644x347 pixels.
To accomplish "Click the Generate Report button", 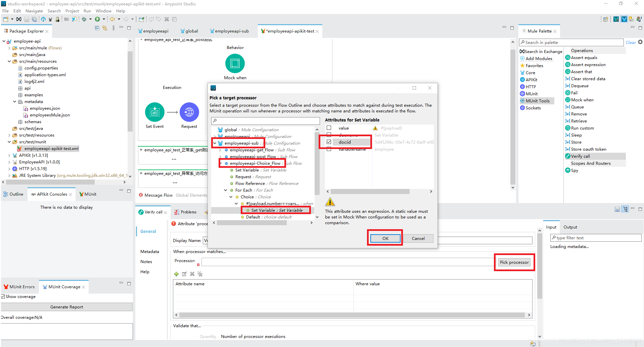I will click(66, 307).
